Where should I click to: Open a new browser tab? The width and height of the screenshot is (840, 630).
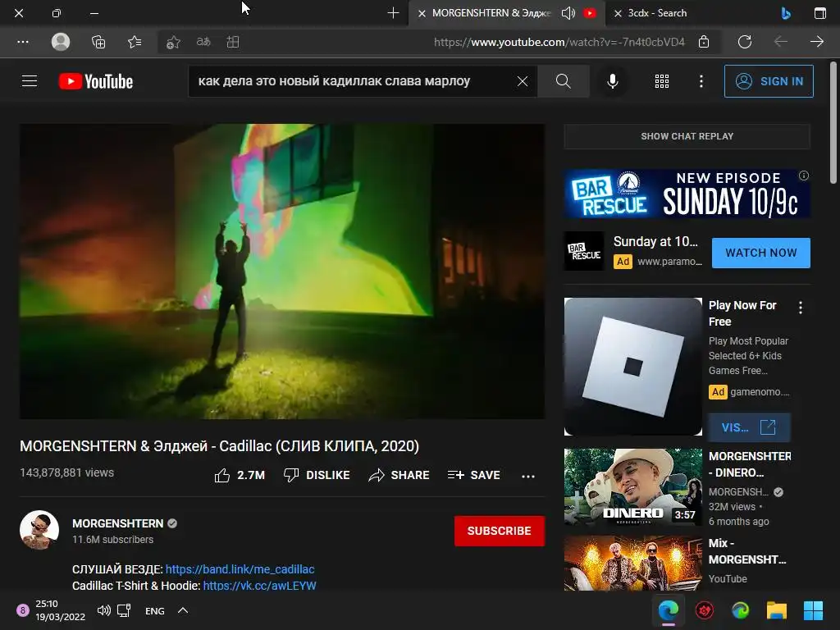pyautogui.click(x=393, y=13)
